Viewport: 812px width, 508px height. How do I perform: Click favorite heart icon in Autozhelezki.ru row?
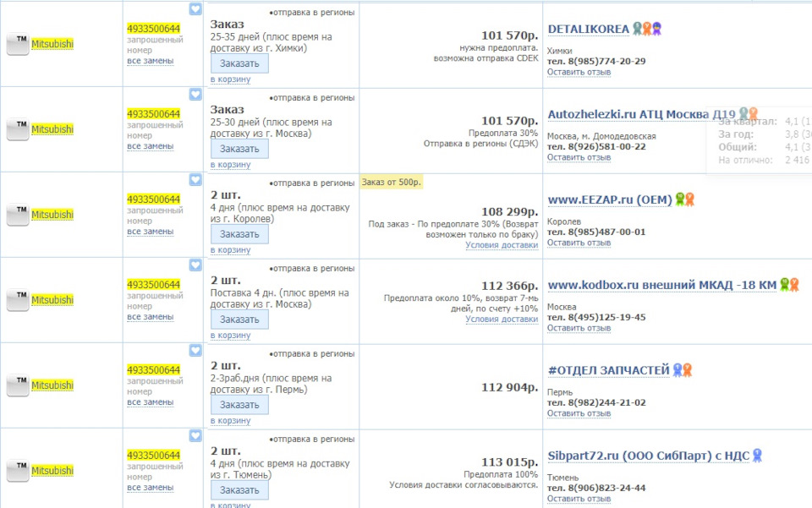coord(195,94)
